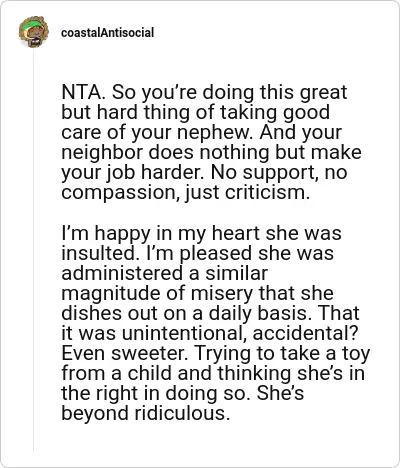Click the phrase "just criticism"
Image resolution: width=400 pixels, height=468 pixels.
tap(247, 192)
